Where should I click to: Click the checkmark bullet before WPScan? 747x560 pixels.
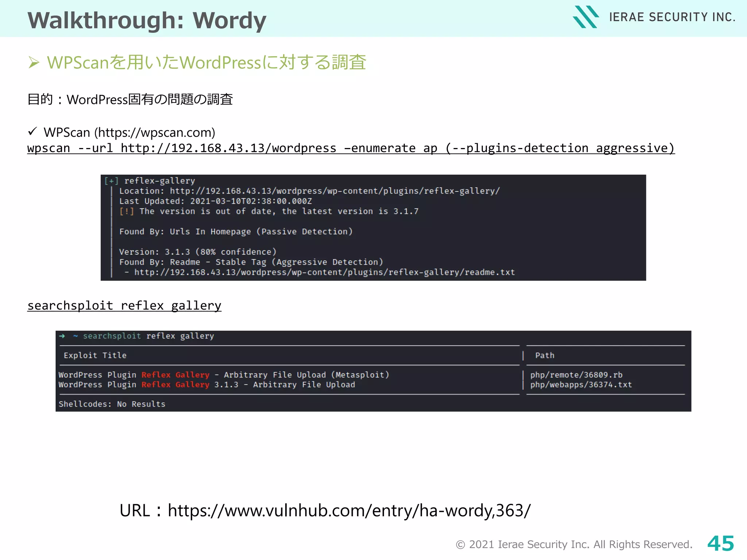pos(32,131)
